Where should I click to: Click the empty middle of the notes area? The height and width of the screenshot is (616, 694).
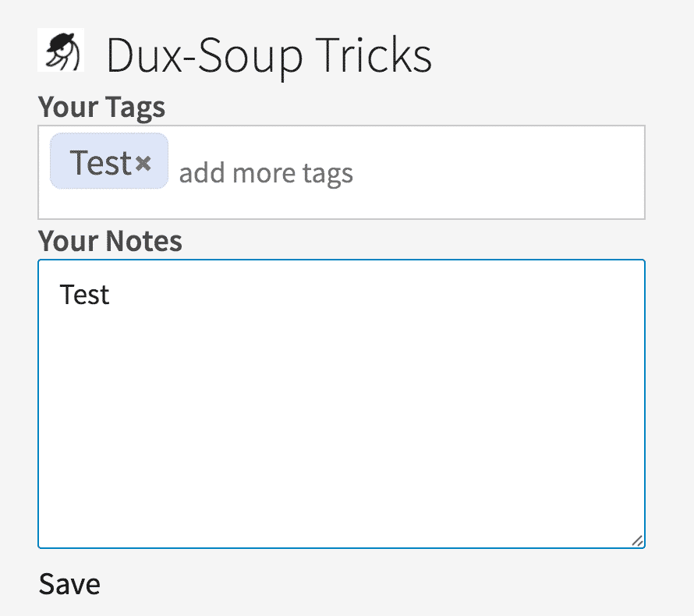(342, 420)
